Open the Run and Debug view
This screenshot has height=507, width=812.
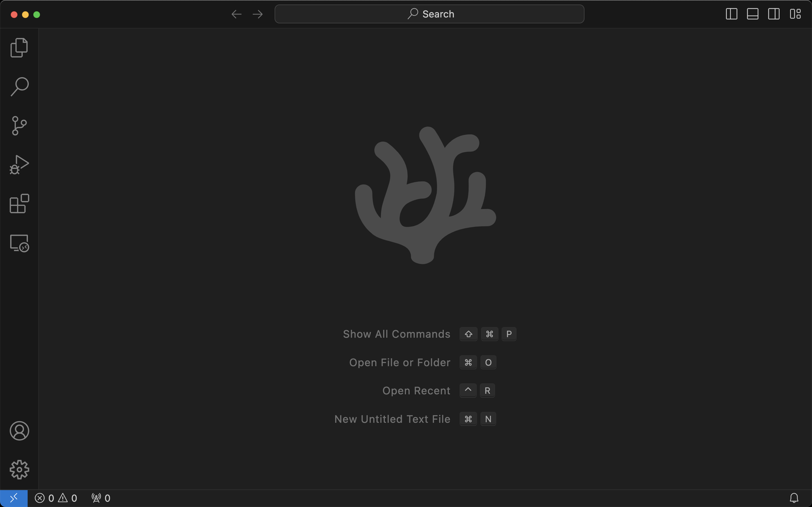click(19, 165)
